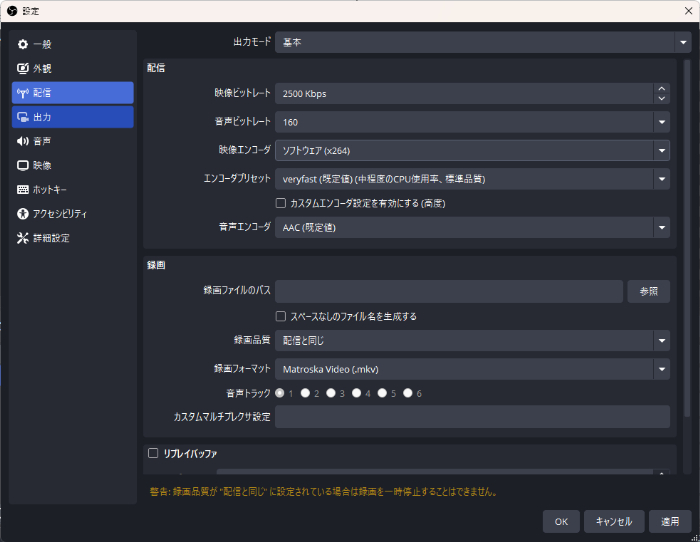Image resolution: width=700 pixels, height=542 pixels.
Task: Click the 外観 appearance icon in sidebar
Action: point(23,69)
